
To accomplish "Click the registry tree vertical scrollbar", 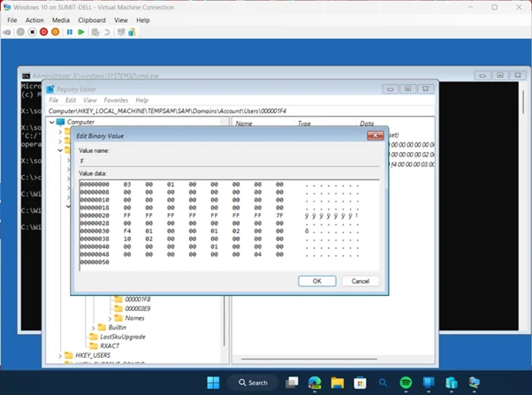I will click(224, 319).
